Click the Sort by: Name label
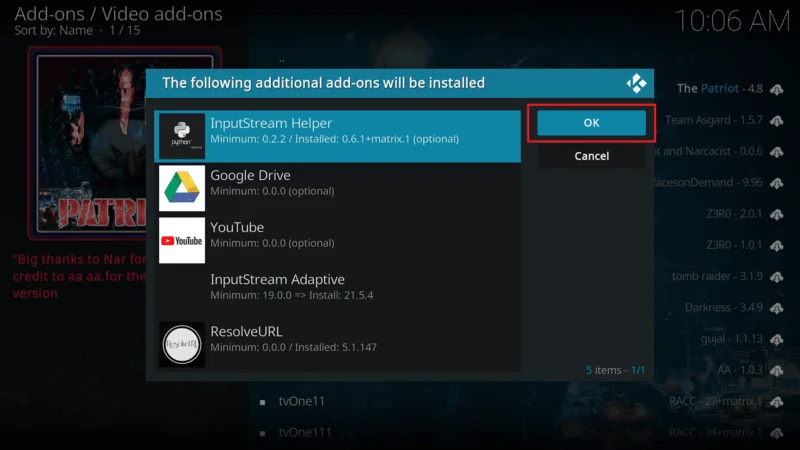 [x=54, y=31]
